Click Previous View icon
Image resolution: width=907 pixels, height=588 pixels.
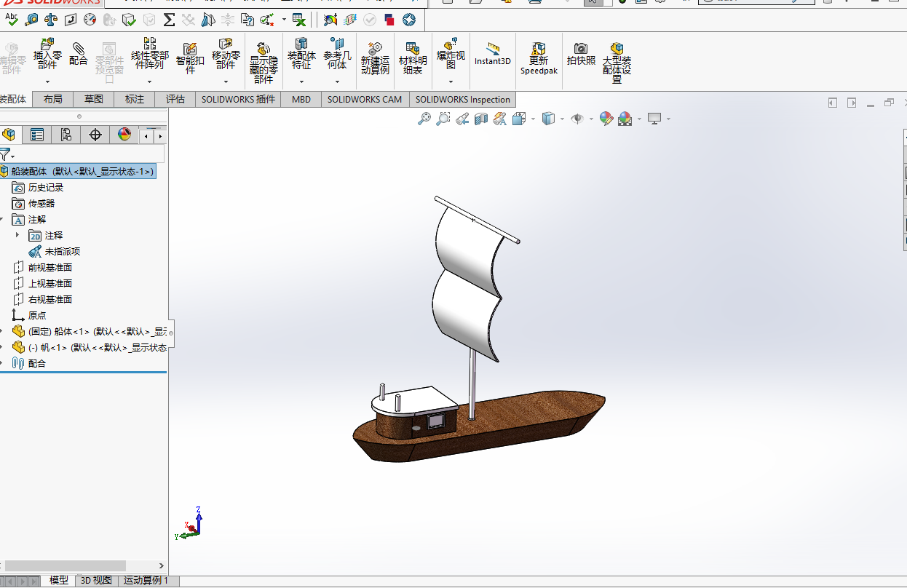(x=462, y=119)
